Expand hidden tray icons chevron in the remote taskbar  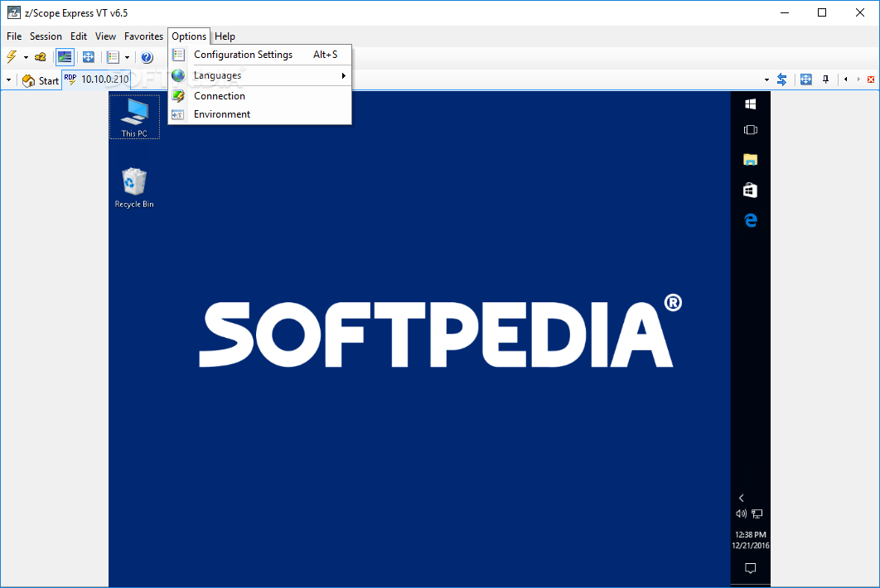click(x=742, y=498)
